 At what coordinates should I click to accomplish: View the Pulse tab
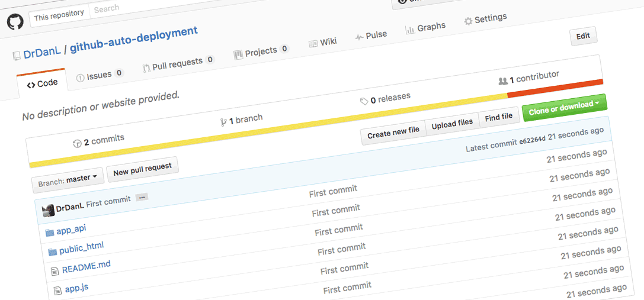pos(371,36)
